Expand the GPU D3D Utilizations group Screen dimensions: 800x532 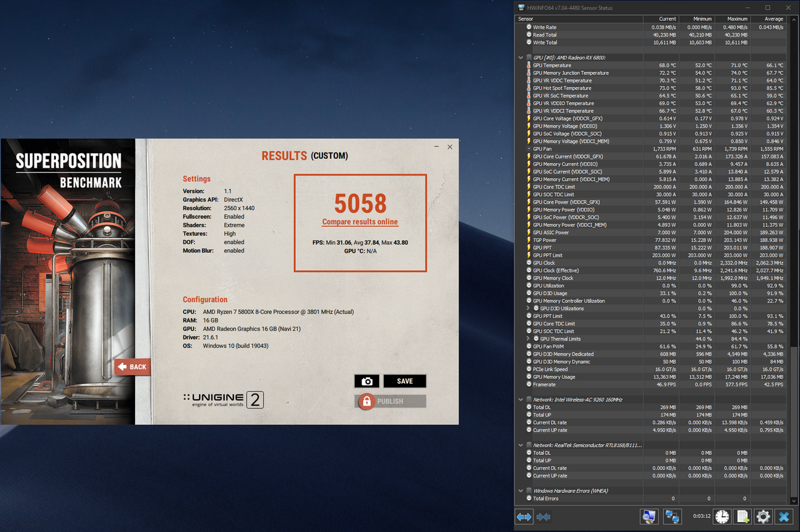point(529,309)
